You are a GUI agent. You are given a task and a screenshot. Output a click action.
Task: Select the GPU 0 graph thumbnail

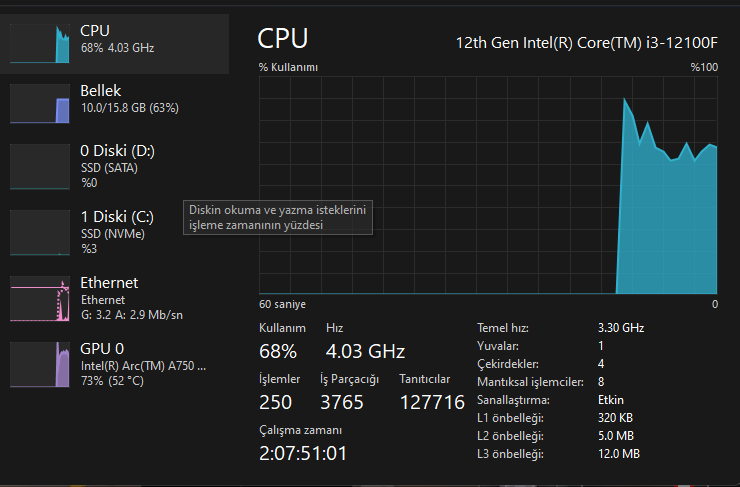coord(40,364)
